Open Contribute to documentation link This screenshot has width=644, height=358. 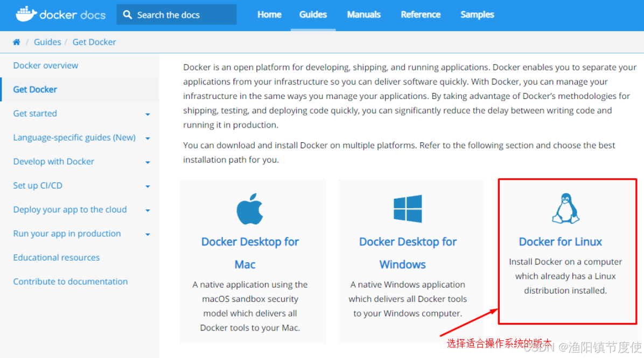click(x=70, y=282)
